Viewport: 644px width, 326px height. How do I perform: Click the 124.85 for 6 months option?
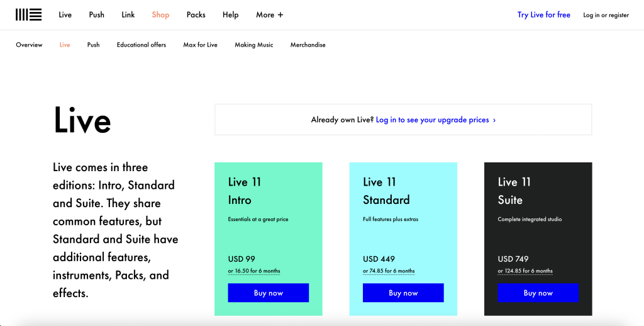525,271
